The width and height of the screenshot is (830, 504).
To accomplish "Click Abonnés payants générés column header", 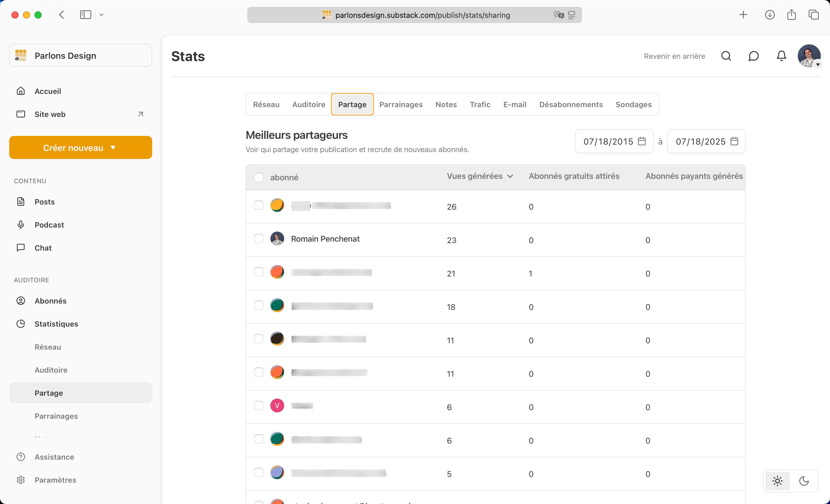I will tap(694, 176).
